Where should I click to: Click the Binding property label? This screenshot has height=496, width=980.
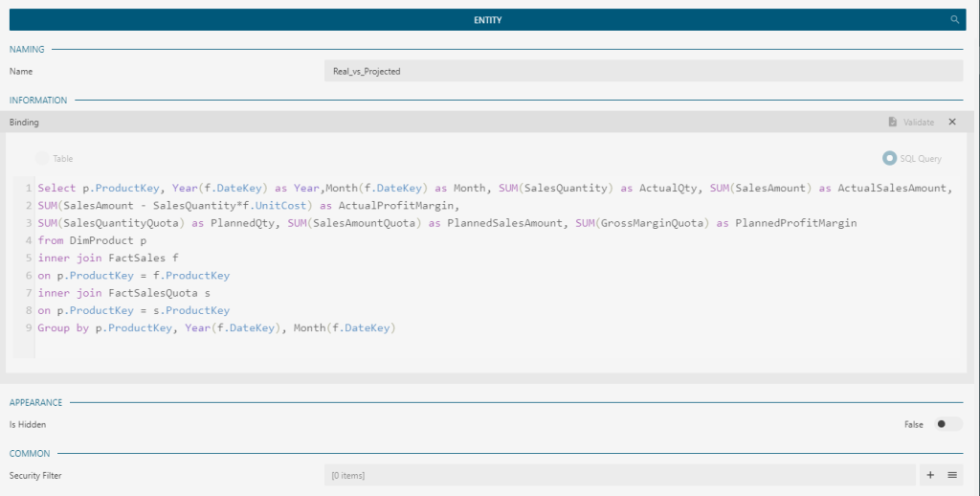pyautogui.click(x=24, y=123)
